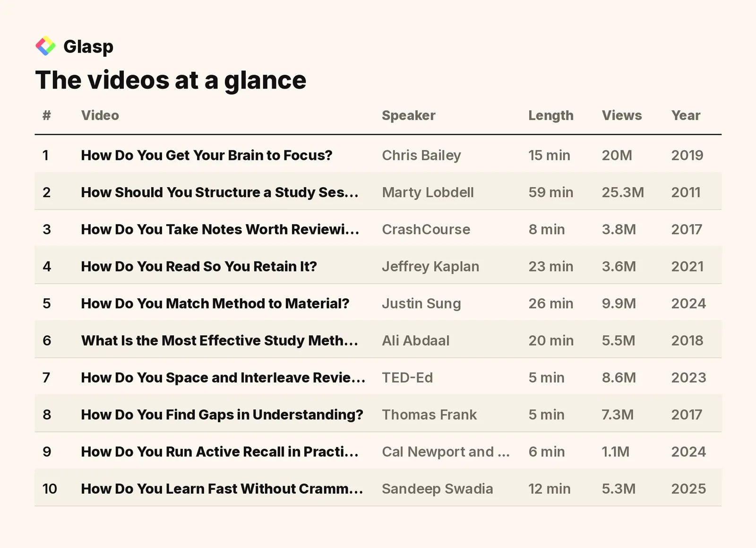Screen dimensions: 756x548
Task: Click the Glasp logo icon
Action: pyautogui.click(x=45, y=46)
